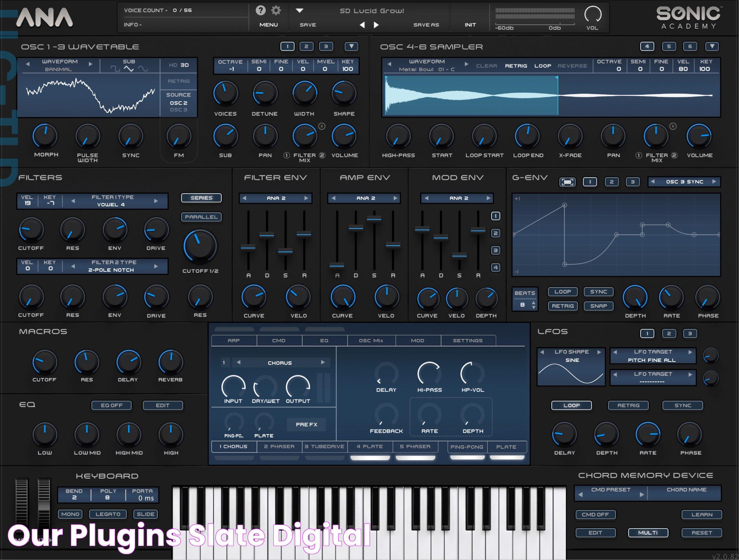This screenshot has height=560, width=739.
Task: Next sampler waveform arrow beside Metal Bowl
Action: [x=466, y=64]
